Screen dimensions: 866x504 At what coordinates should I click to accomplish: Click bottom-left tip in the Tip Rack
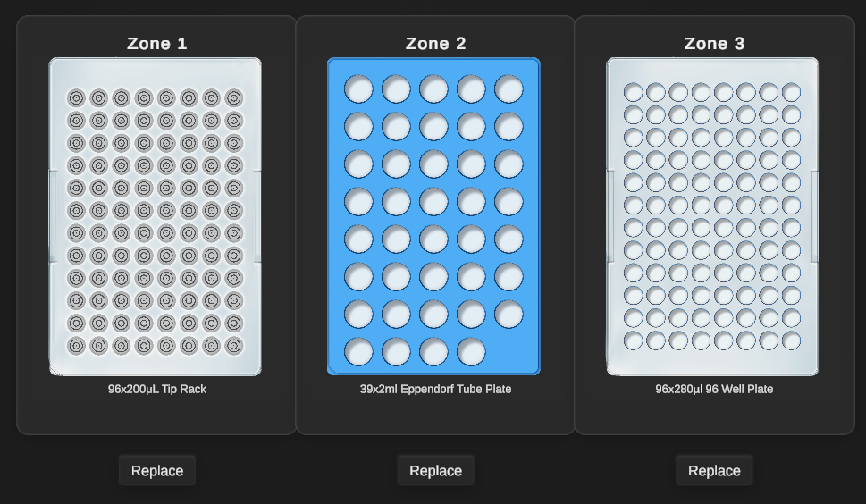click(76, 346)
